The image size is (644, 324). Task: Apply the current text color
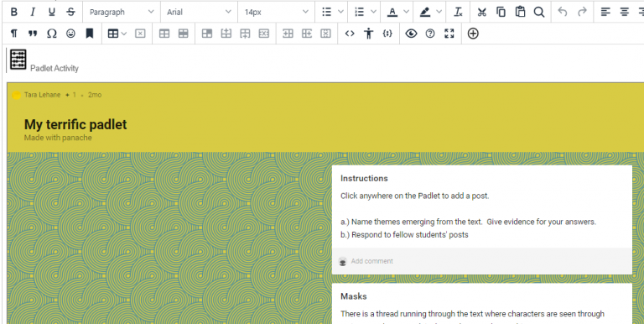point(392,12)
